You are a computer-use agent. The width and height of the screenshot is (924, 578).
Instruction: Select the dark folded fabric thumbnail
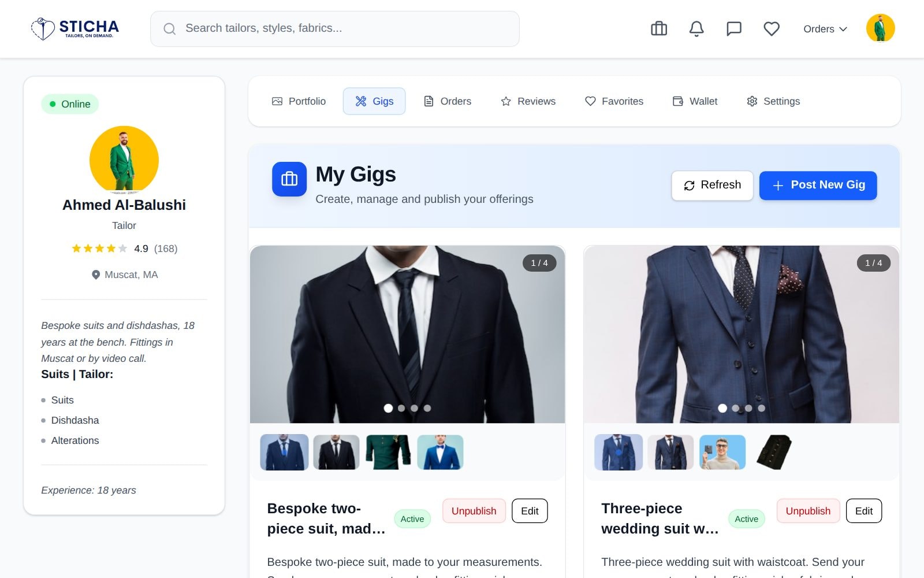[774, 452]
